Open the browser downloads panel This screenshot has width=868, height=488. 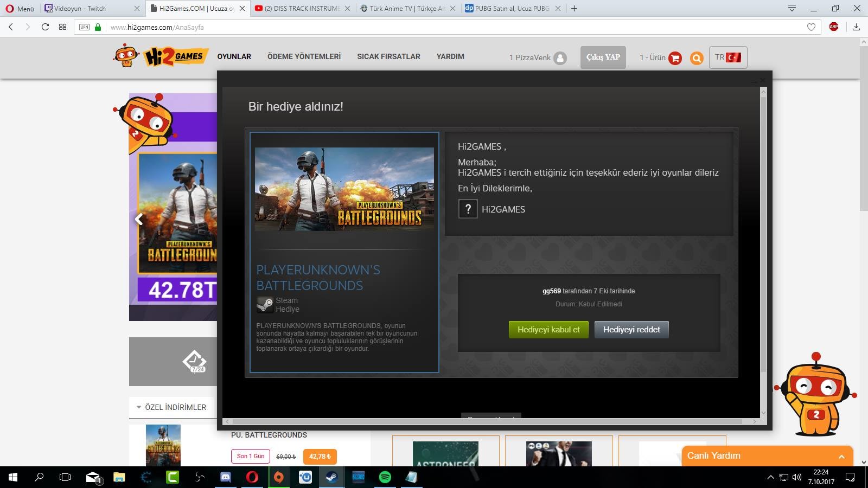coord(856,27)
